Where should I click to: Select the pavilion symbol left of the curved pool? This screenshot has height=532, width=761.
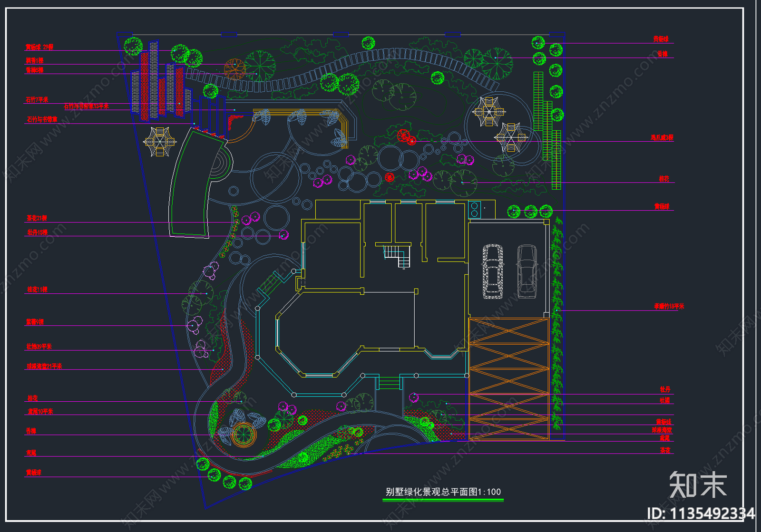pyautogui.click(x=160, y=142)
